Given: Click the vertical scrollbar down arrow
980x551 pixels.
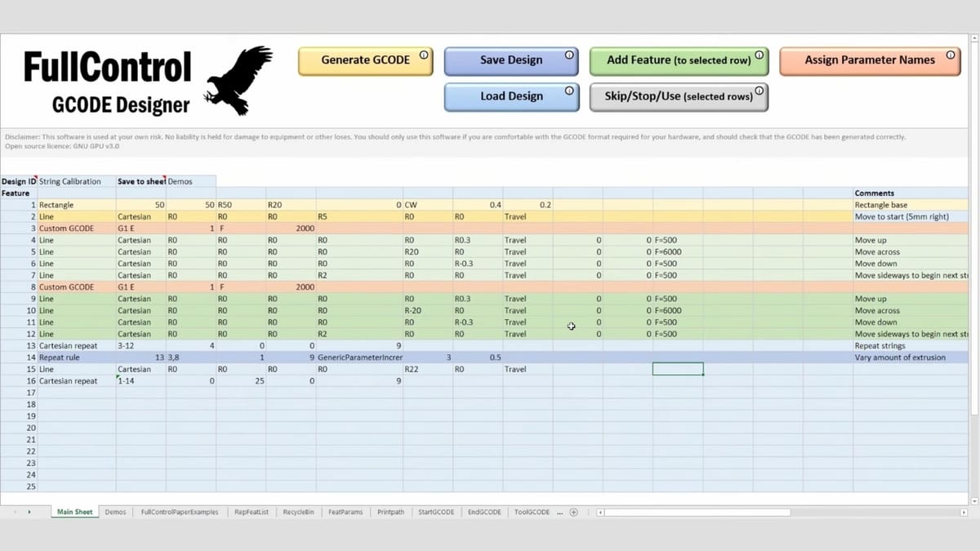Looking at the screenshot, I should [x=972, y=499].
